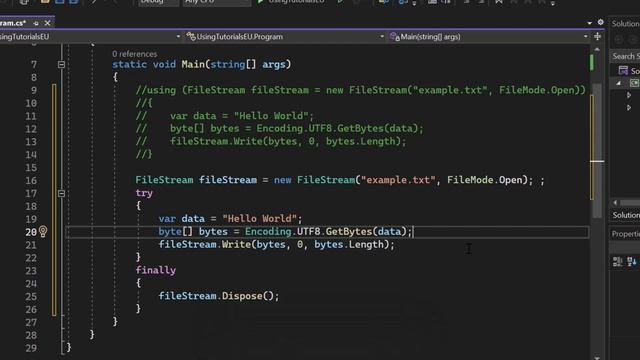The image size is (640, 360).
Task: Click the pin icon on the Program.cs tab
Action: click(x=36, y=23)
